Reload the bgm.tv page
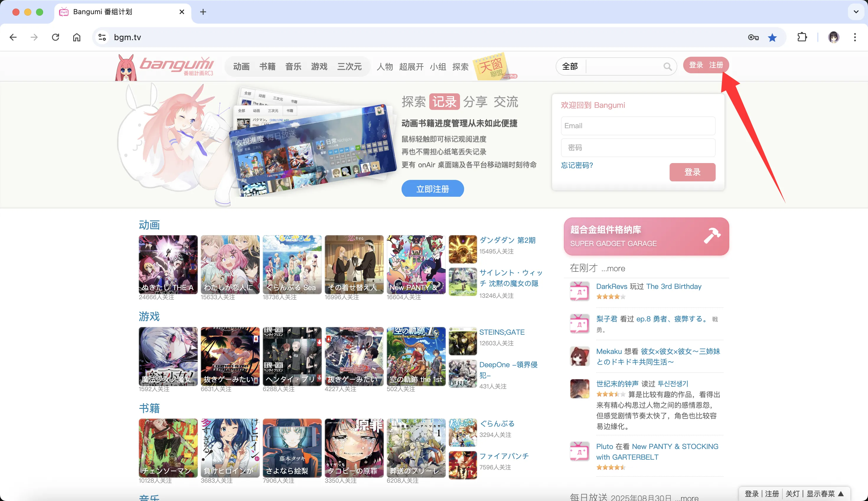This screenshot has width=868, height=501. pyautogui.click(x=56, y=37)
